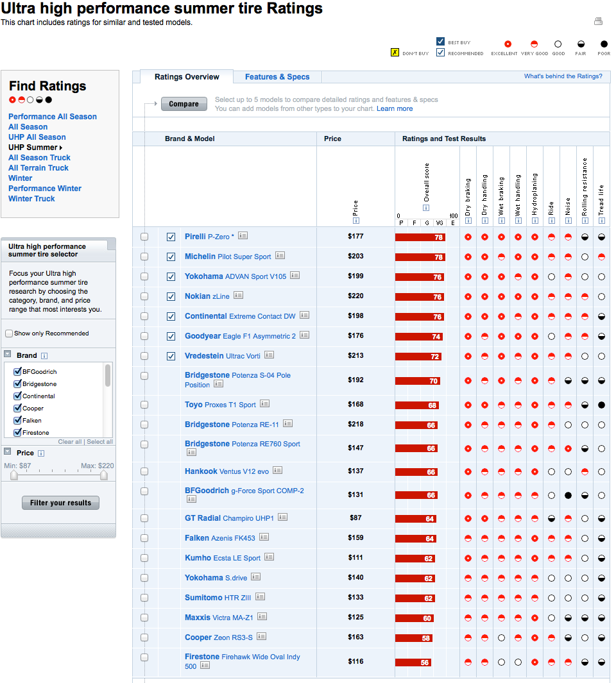Click info icon beside Brand filter heading

click(44, 356)
